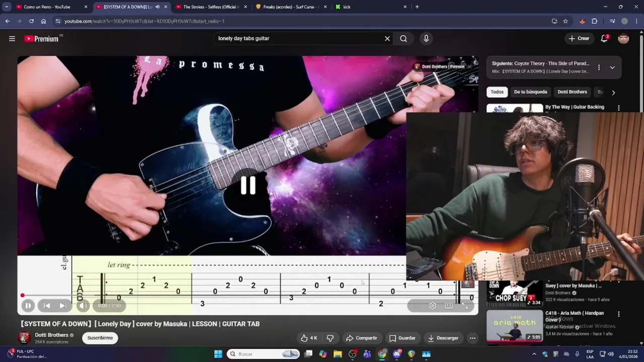Open YouTube notifications bell

click(604, 39)
